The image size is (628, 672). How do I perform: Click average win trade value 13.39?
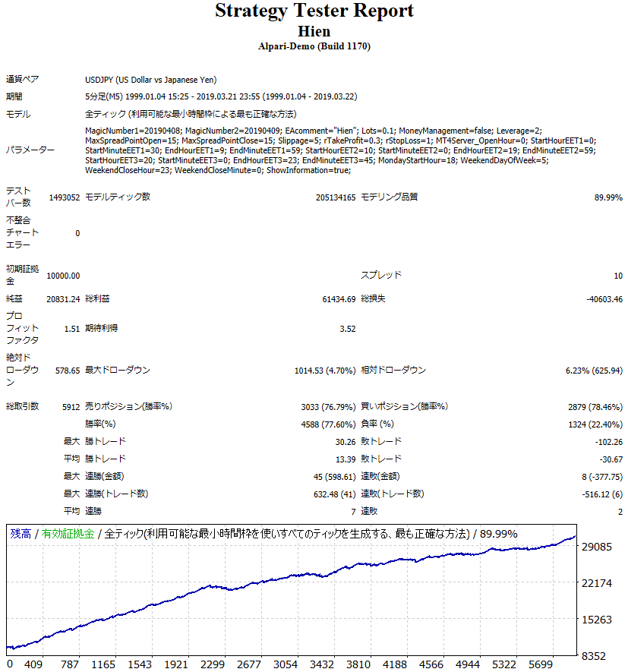(346, 459)
